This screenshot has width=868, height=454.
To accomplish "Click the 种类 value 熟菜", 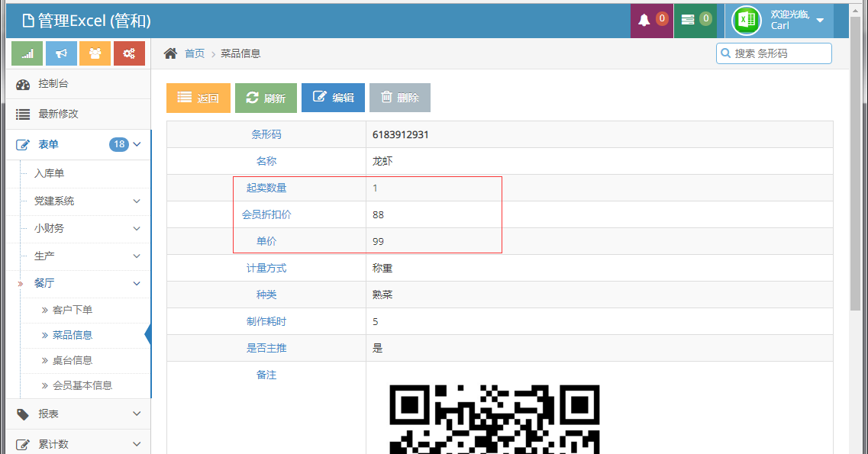I will coord(382,295).
